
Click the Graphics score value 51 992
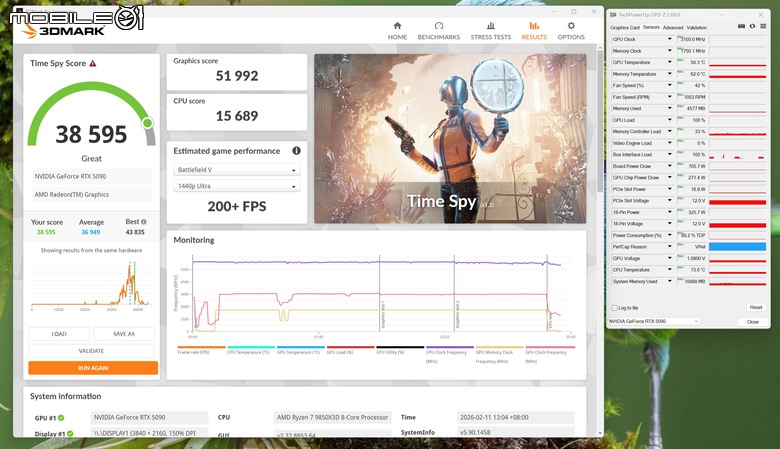pos(237,76)
